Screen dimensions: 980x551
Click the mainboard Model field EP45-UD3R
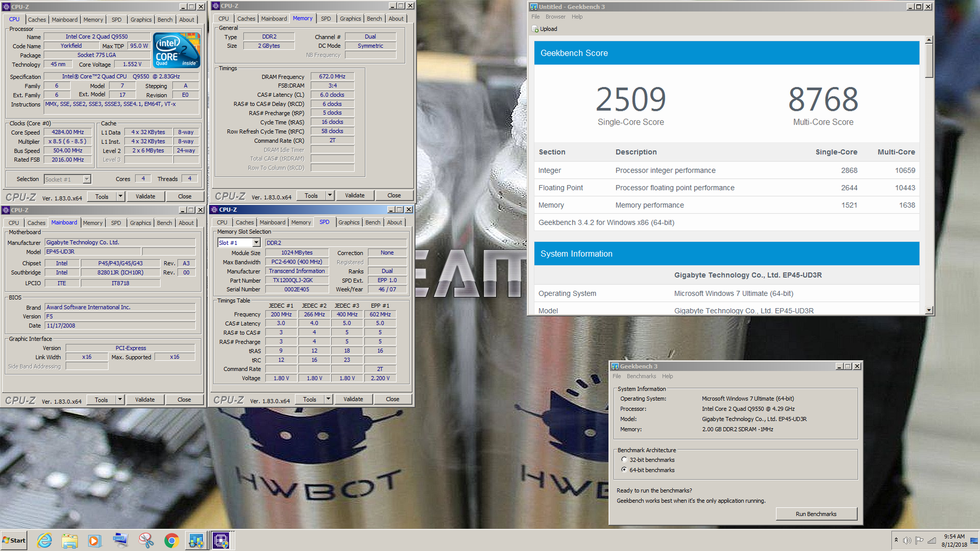pos(93,252)
